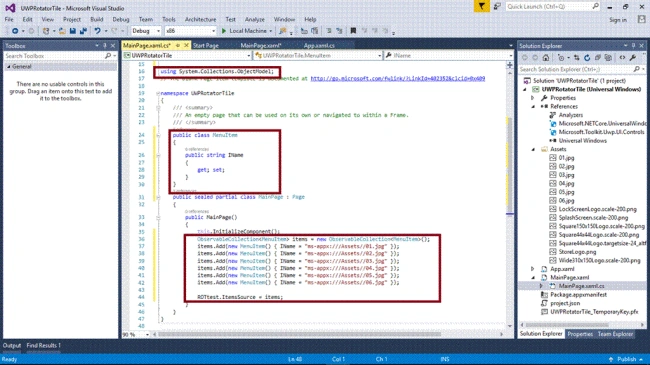The width and height of the screenshot is (650, 365).
Task: Click Sync with Active Document icon
Action: [x=577, y=58]
